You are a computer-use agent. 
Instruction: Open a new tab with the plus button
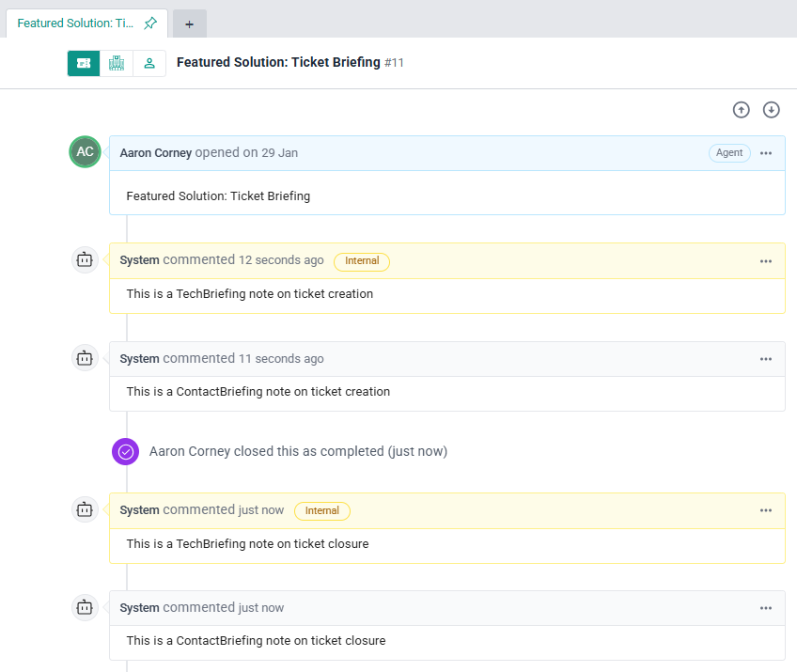(189, 24)
